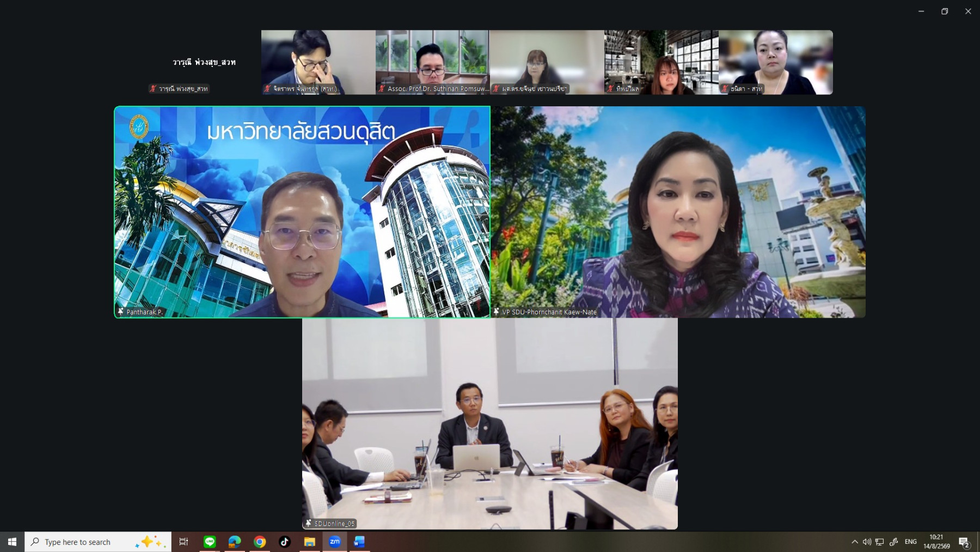Screen dimensions: 980x552
Task: Click the "SDUonline_05" name label
Action: [334, 524]
